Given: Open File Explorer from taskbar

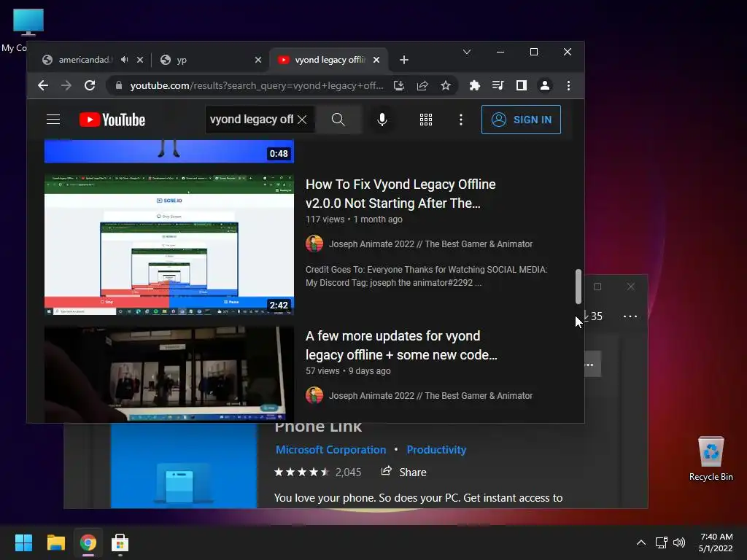Looking at the screenshot, I should [55, 542].
